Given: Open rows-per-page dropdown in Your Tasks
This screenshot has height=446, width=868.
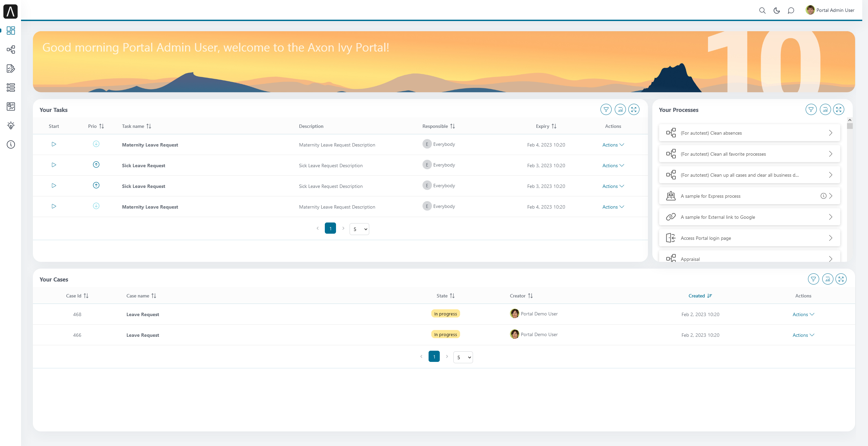Looking at the screenshot, I should click(359, 229).
